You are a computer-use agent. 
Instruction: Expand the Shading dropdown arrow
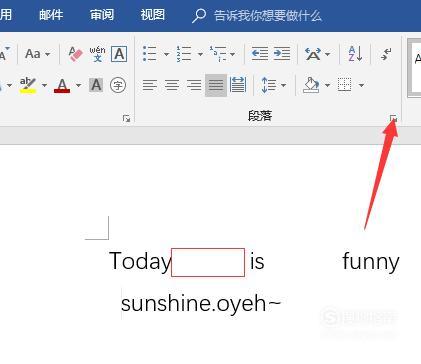pyautogui.click(x=327, y=85)
